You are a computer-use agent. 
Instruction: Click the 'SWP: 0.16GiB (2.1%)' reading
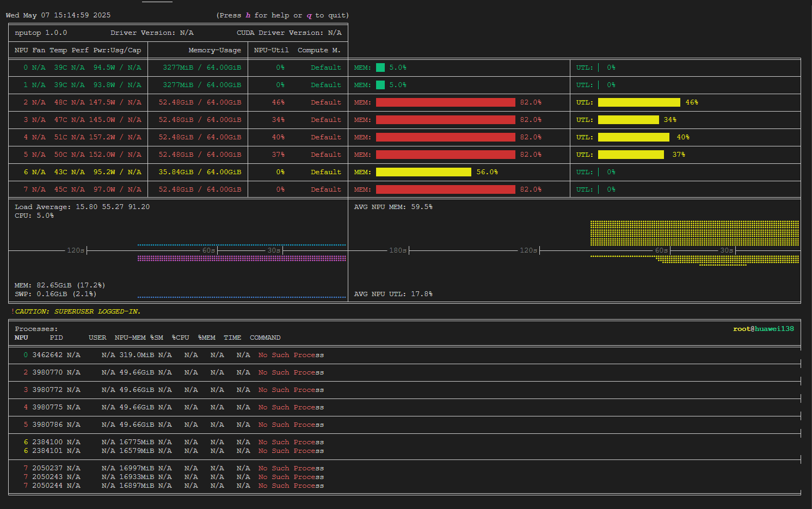click(56, 294)
